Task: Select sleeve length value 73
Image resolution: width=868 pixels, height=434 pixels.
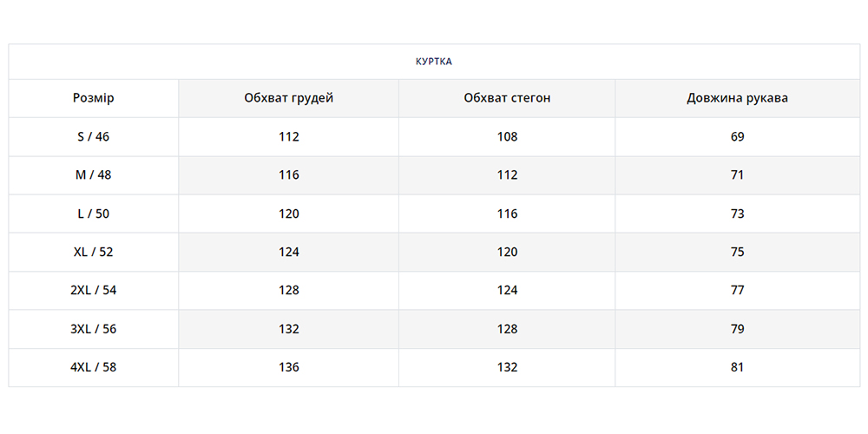Action: click(738, 214)
